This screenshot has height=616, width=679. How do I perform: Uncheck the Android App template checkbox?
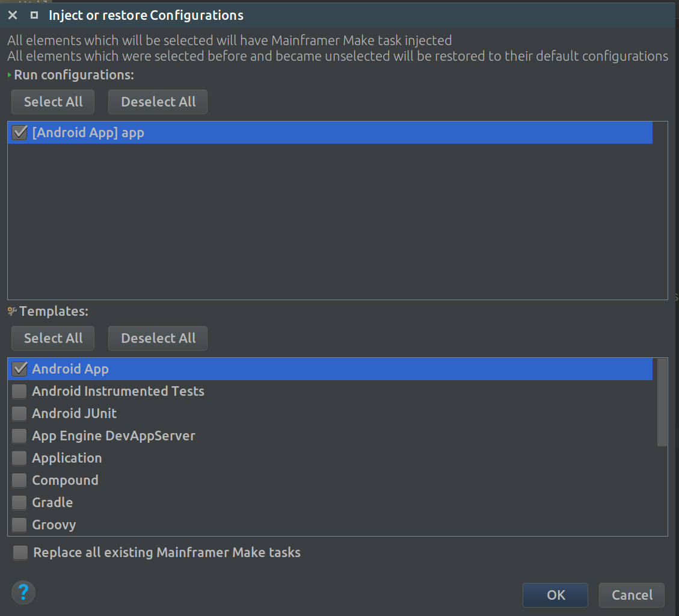tap(20, 369)
